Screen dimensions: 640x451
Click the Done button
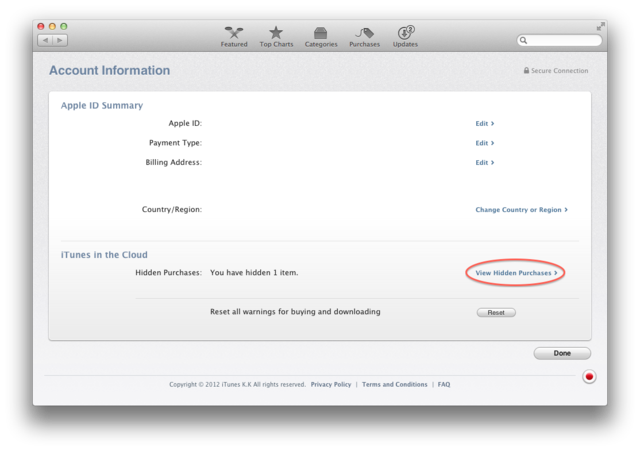point(562,353)
